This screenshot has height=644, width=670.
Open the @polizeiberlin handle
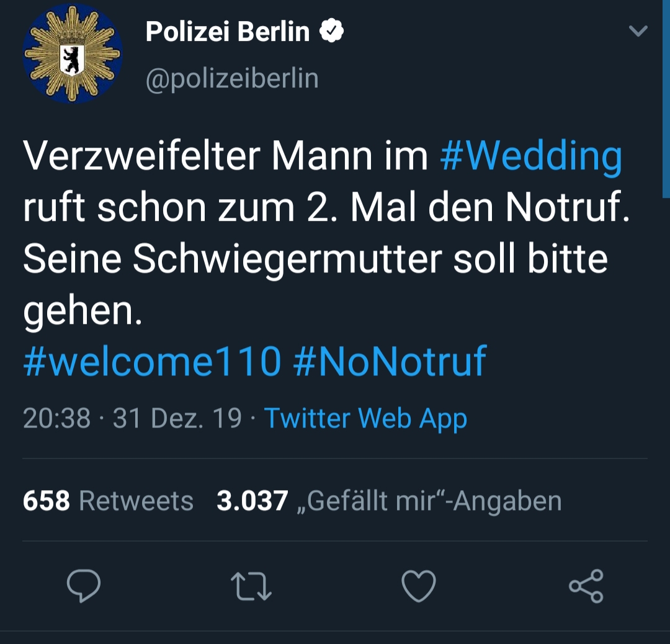(x=232, y=79)
